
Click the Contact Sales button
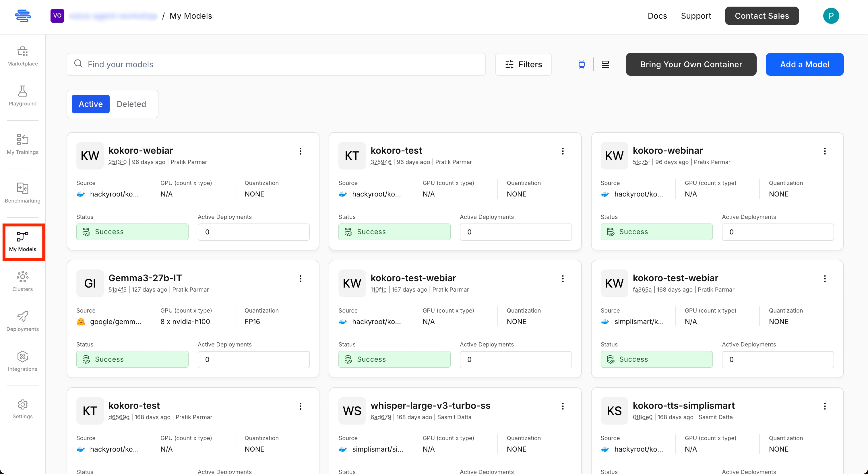point(762,16)
